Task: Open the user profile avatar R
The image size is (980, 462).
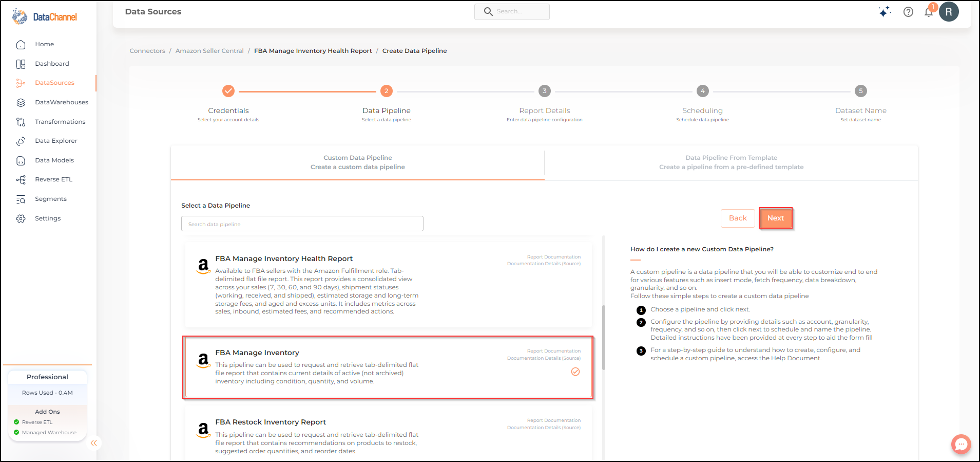Action: [949, 11]
